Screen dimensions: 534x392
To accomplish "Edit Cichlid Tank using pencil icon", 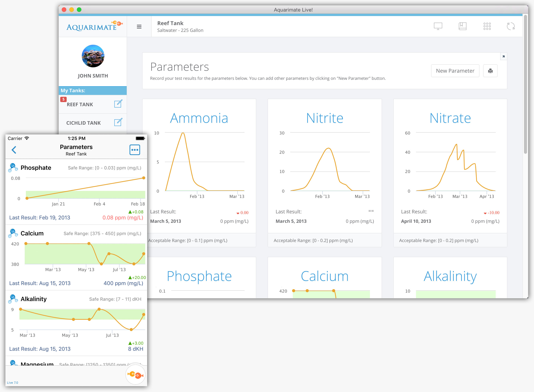I will 118,122.
